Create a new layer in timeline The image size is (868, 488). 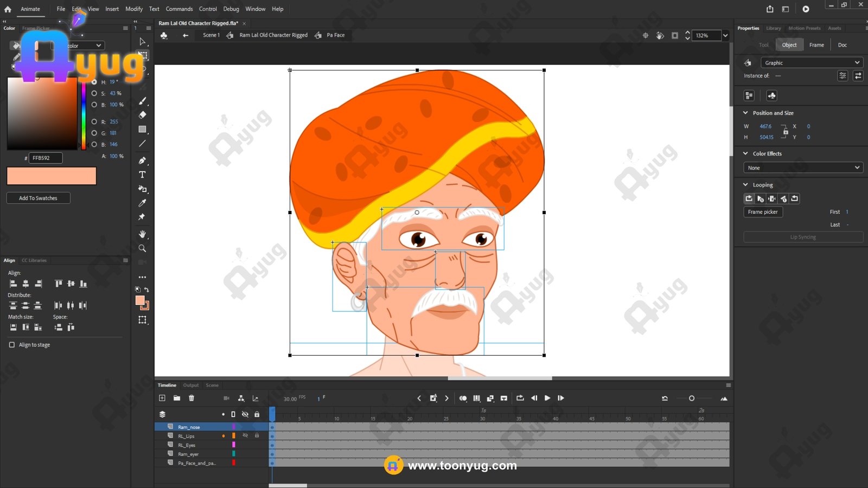162,398
